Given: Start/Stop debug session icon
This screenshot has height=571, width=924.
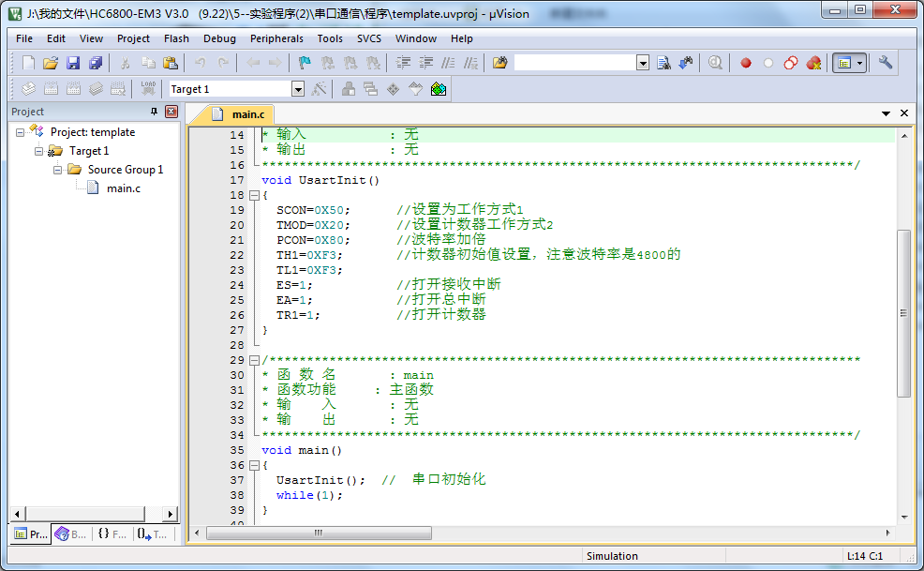Looking at the screenshot, I should [715, 63].
